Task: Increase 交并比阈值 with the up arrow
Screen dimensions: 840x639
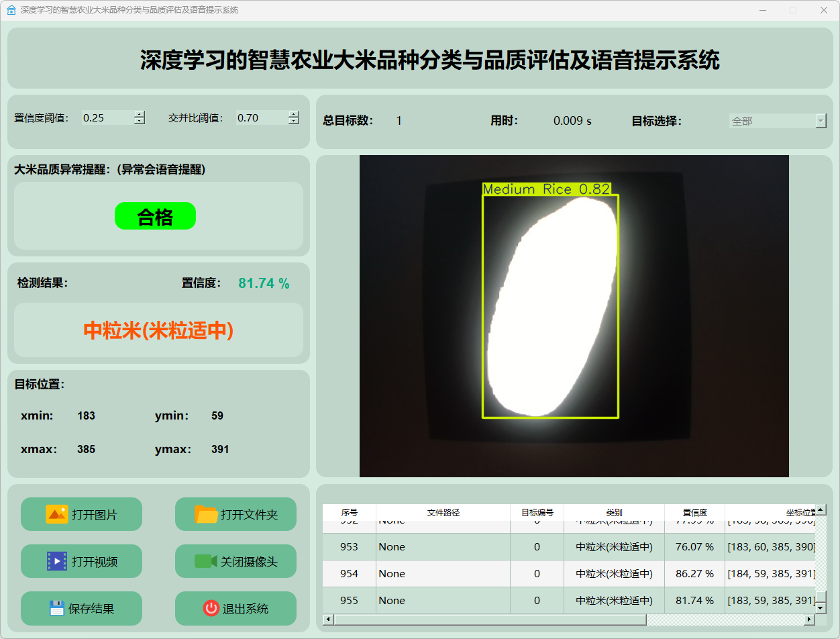Action: click(x=294, y=114)
